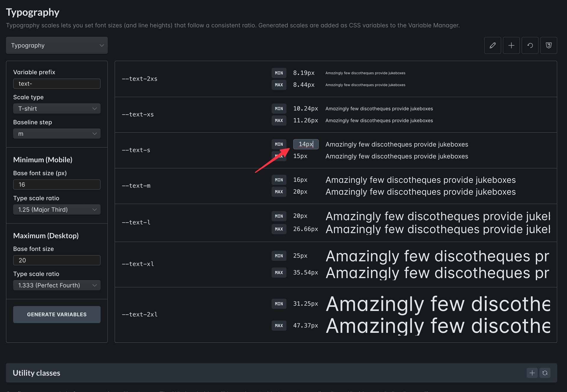Viewport: 567px width, 392px height.
Task: Click the CSS shield icon
Action: click(548, 45)
